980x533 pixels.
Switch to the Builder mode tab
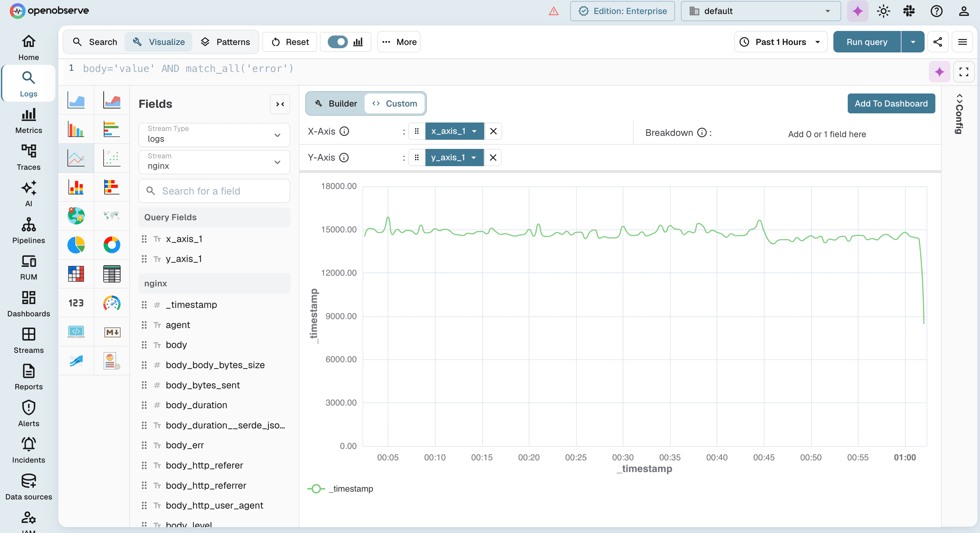pyautogui.click(x=336, y=104)
